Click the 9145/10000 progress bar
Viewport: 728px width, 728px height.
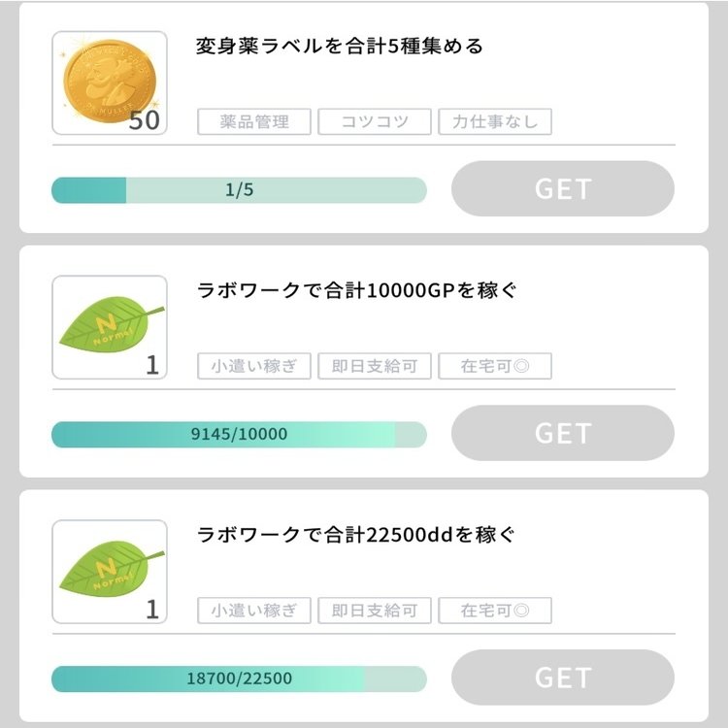coord(239,435)
